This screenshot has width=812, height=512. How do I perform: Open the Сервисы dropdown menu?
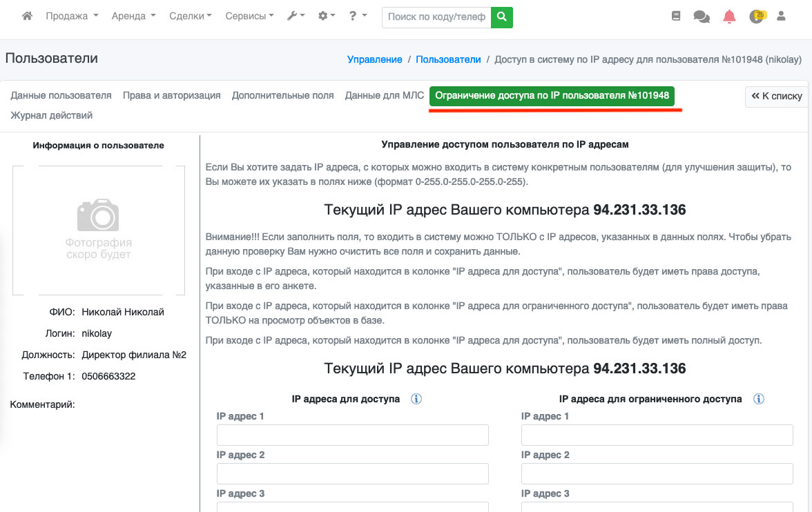(249, 16)
